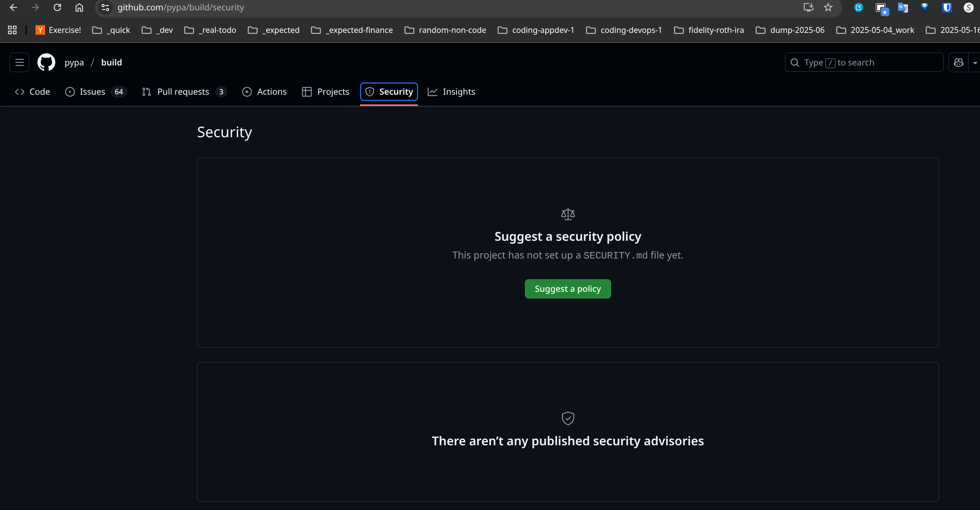This screenshot has height=510, width=980.
Task: Click the install app icon in the address bar
Action: click(x=808, y=7)
